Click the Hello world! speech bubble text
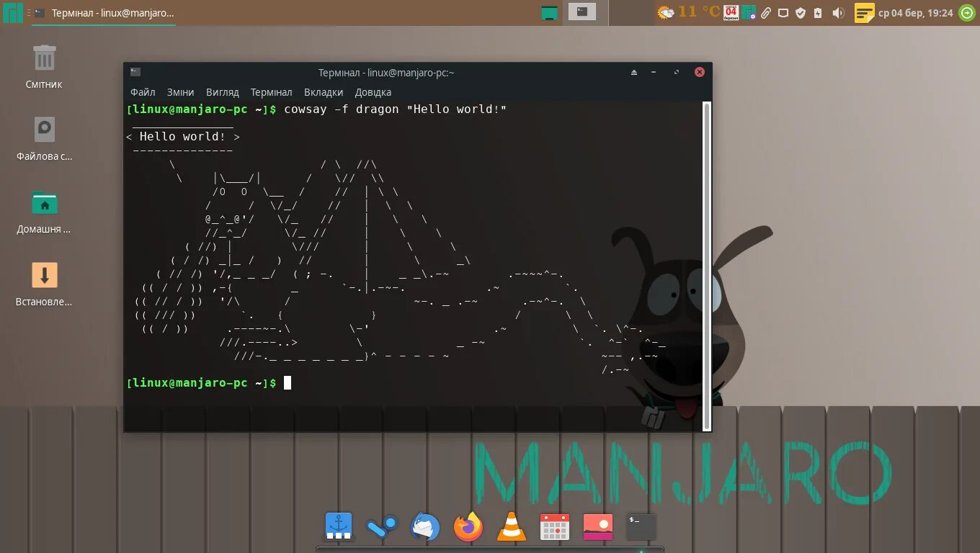 182,137
